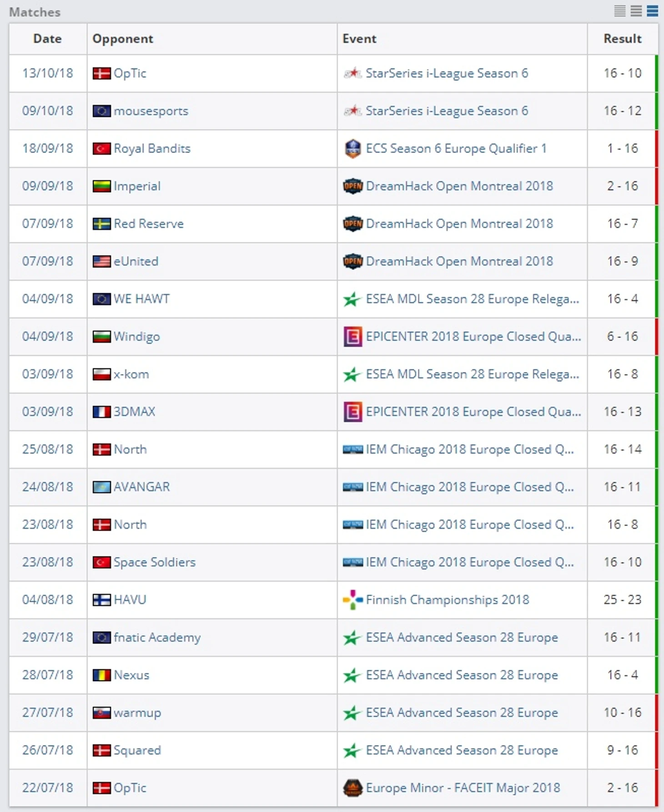This screenshot has height=812, width=664.
Task: Click the Bulgaria flag next to Windigo
Action: 101,337
